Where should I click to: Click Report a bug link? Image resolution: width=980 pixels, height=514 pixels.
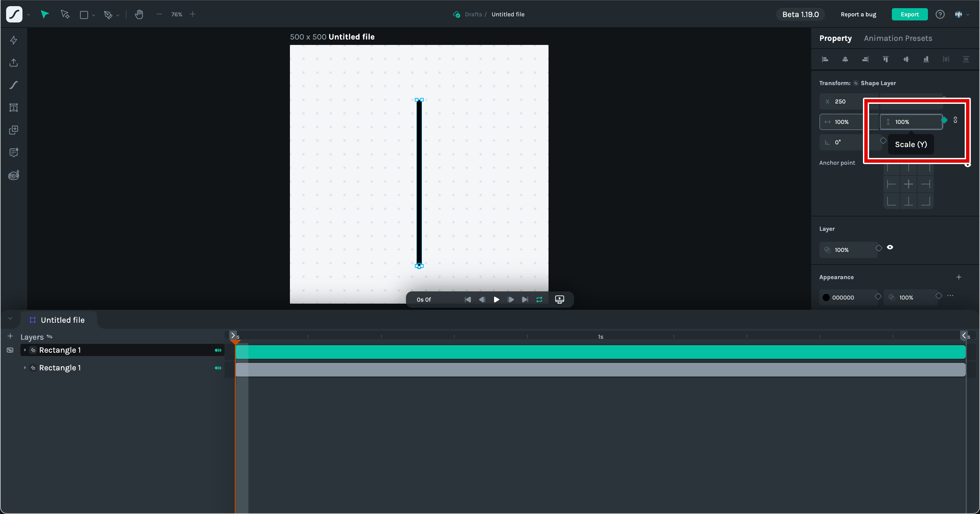pos(858,14)
